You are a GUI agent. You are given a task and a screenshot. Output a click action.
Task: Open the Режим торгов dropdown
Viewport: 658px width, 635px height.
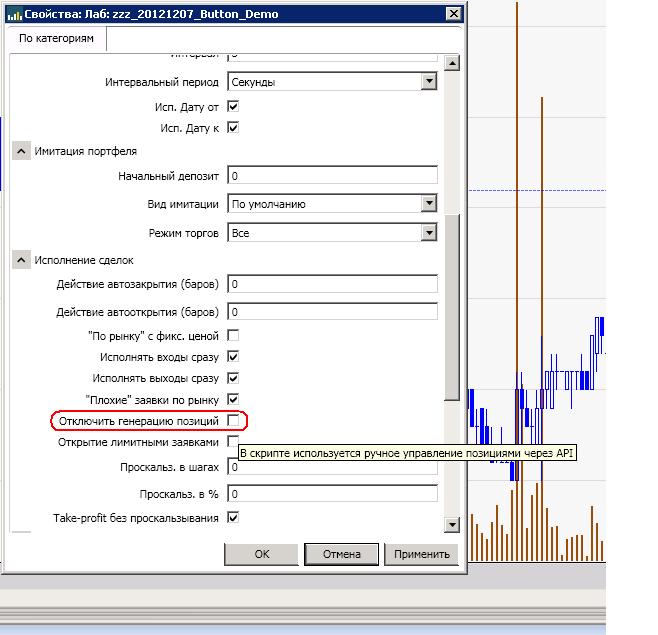point(428,233)
